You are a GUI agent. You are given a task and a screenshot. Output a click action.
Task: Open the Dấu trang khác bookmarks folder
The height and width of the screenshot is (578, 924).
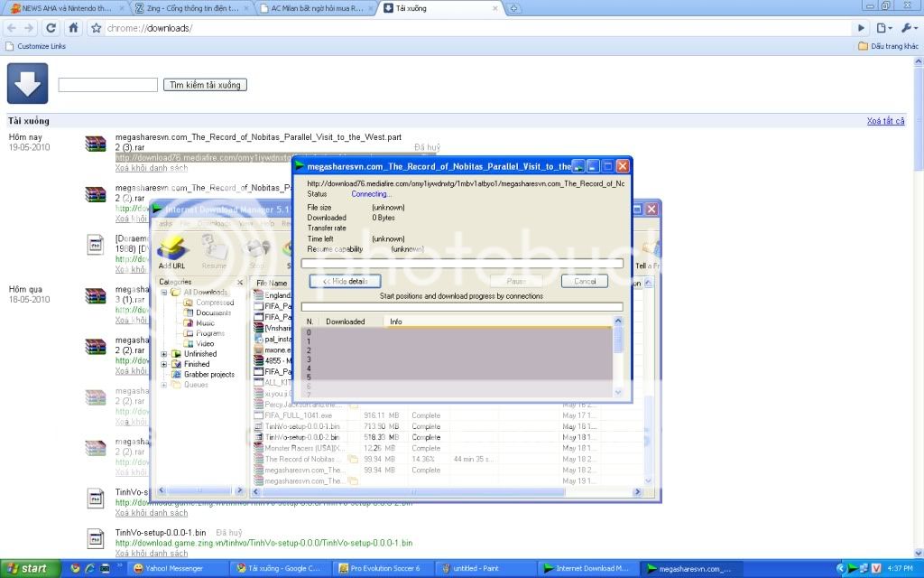pyautogui.click(x=888, y=46)
